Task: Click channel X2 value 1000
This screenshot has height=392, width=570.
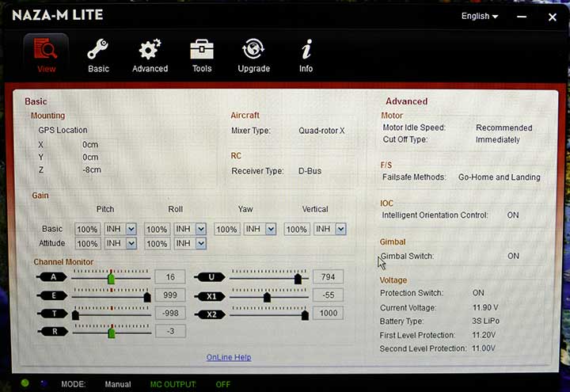Action: [x=329, y=313]
